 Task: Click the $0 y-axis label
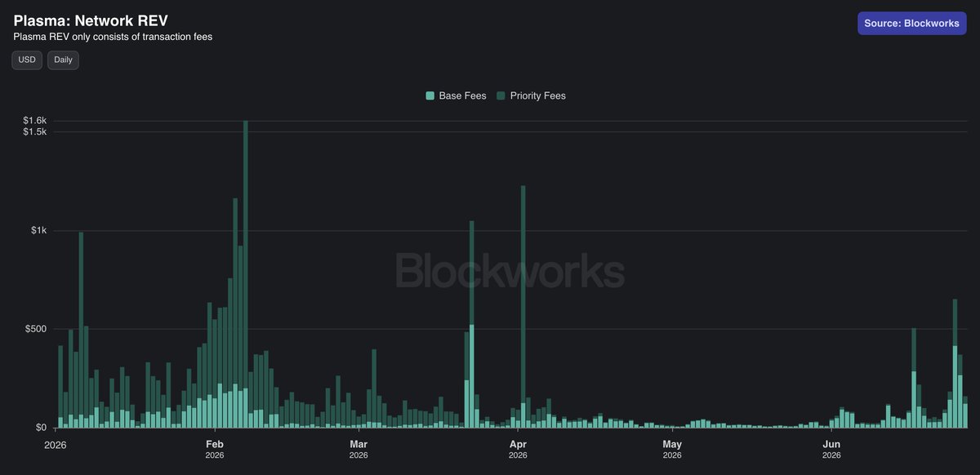(x=42, y=428)
